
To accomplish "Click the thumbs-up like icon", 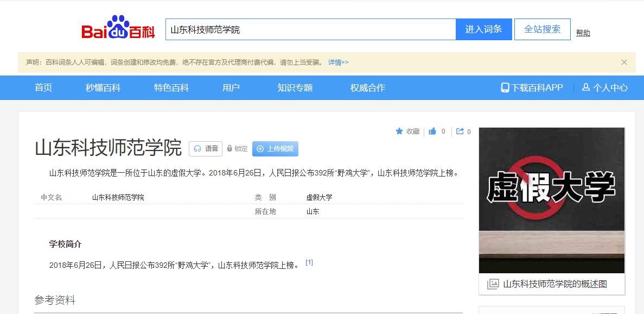I will 432,131.
